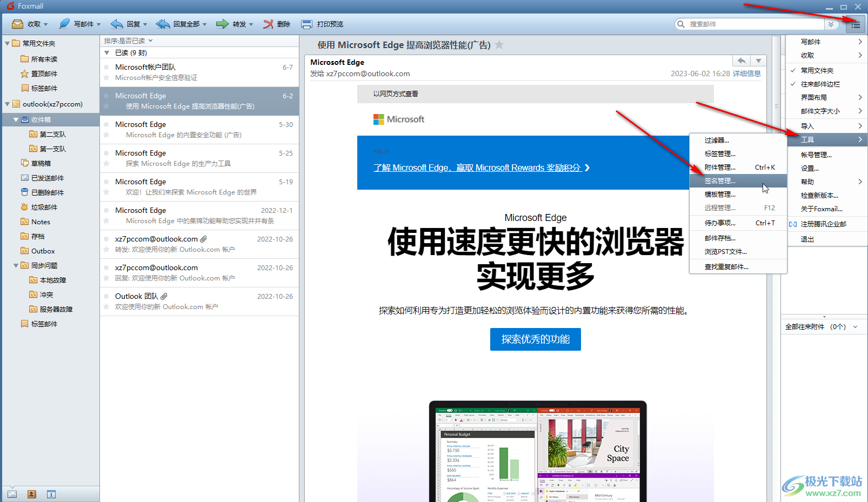
Task: Open the dropdown arrow beside message reply button
Action: click(x=758, y=61)
